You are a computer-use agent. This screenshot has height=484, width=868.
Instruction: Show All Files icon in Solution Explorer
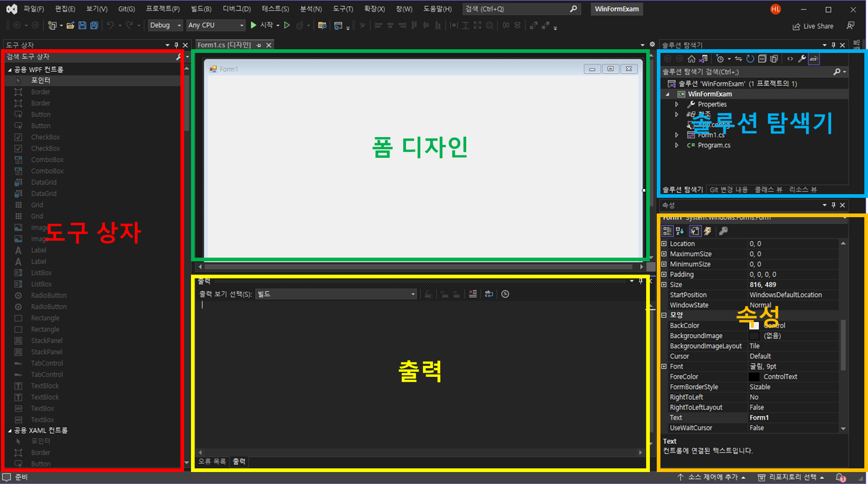(774, 59)
